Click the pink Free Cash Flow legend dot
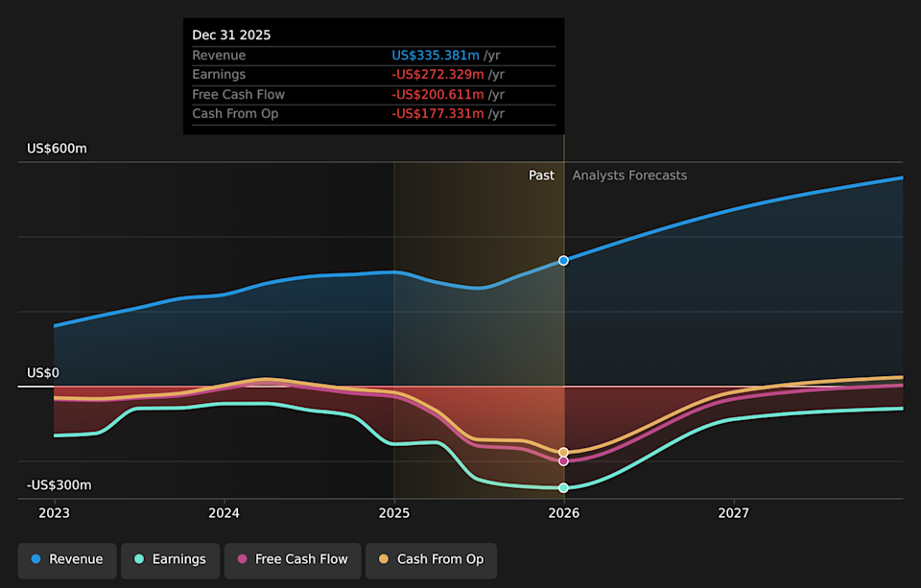 [242, 559]
